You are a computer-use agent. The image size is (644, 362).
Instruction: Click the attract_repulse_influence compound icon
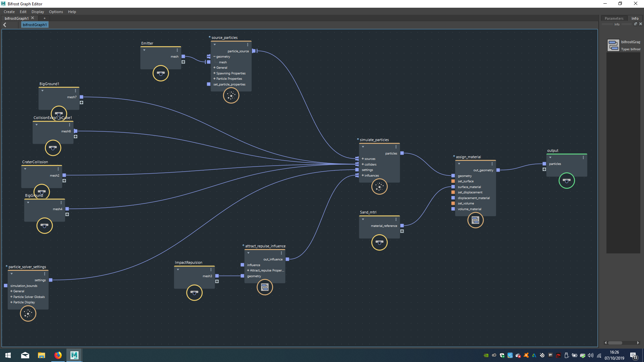265,287
